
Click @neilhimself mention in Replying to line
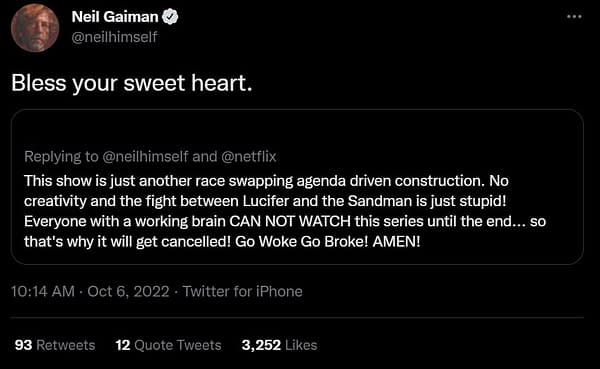tap(145, 157)
